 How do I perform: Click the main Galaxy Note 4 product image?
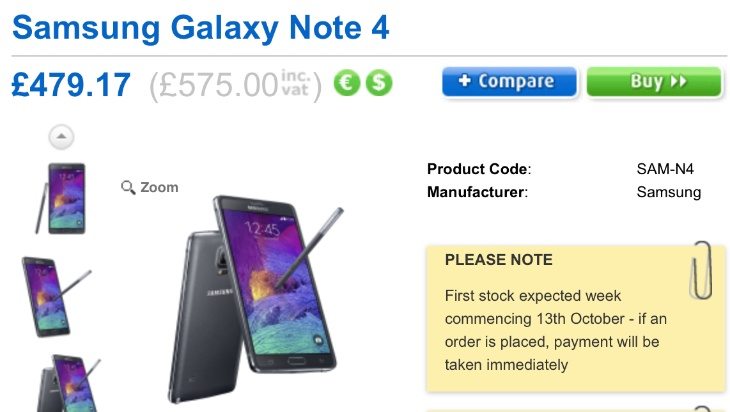(255, 299)
